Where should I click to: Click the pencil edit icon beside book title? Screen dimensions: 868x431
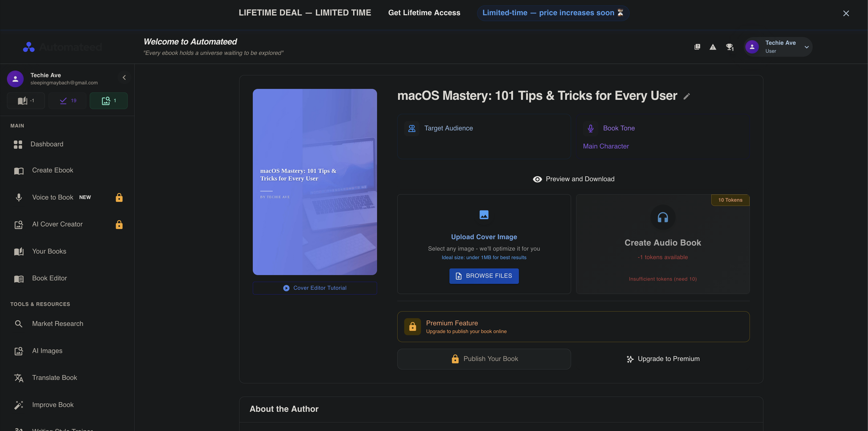point(686,96)
